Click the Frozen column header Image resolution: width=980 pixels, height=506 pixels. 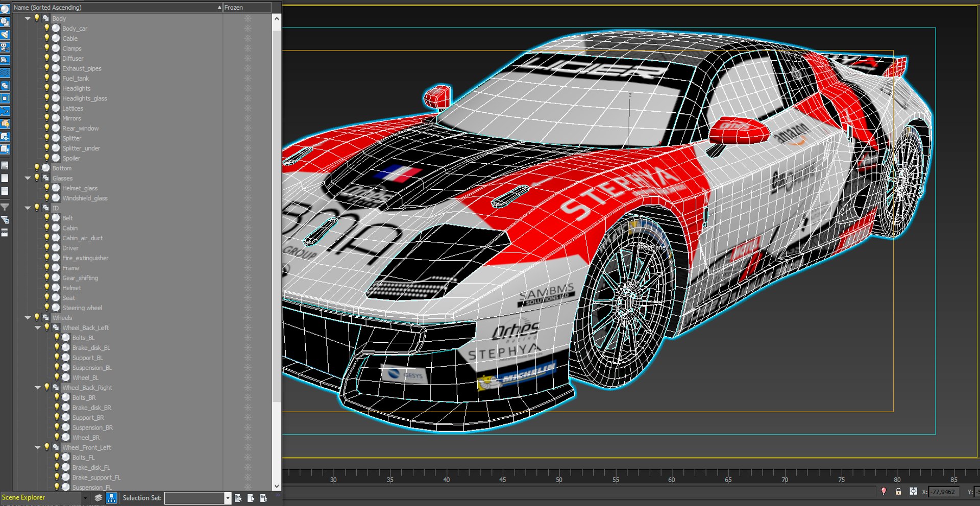(247, 7)
